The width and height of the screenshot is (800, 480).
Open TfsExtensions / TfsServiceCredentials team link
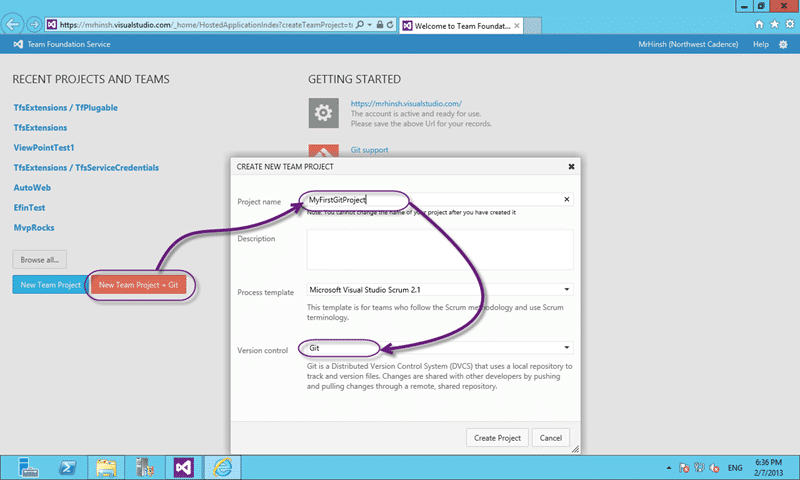[x=86, y=167]
